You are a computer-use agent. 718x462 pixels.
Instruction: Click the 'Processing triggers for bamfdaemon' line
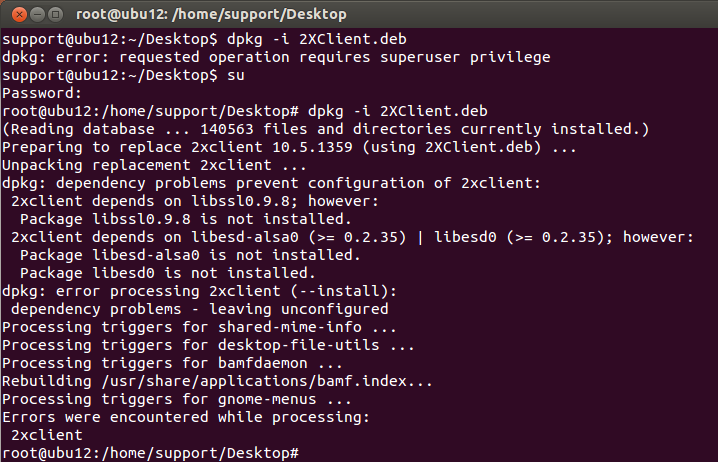tap(172, 363)
